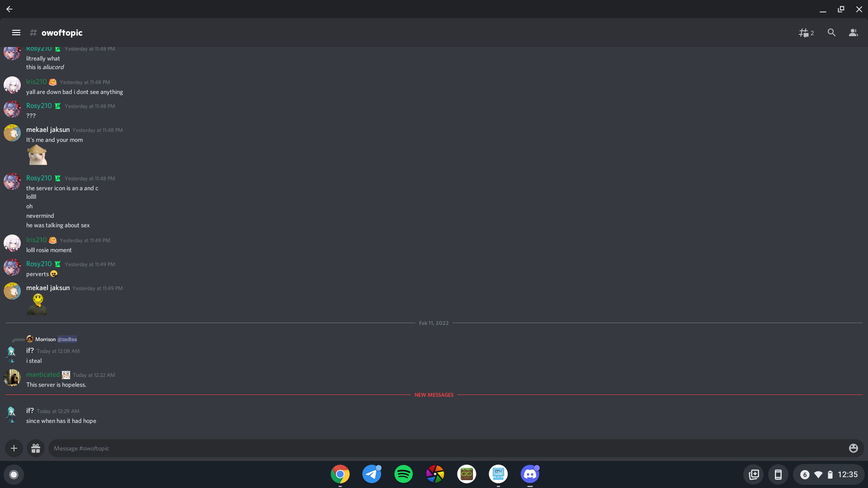Viewport: 868px width, 488px height.
Task: Click the @zedtea mention
Action: tap(68, 339)
